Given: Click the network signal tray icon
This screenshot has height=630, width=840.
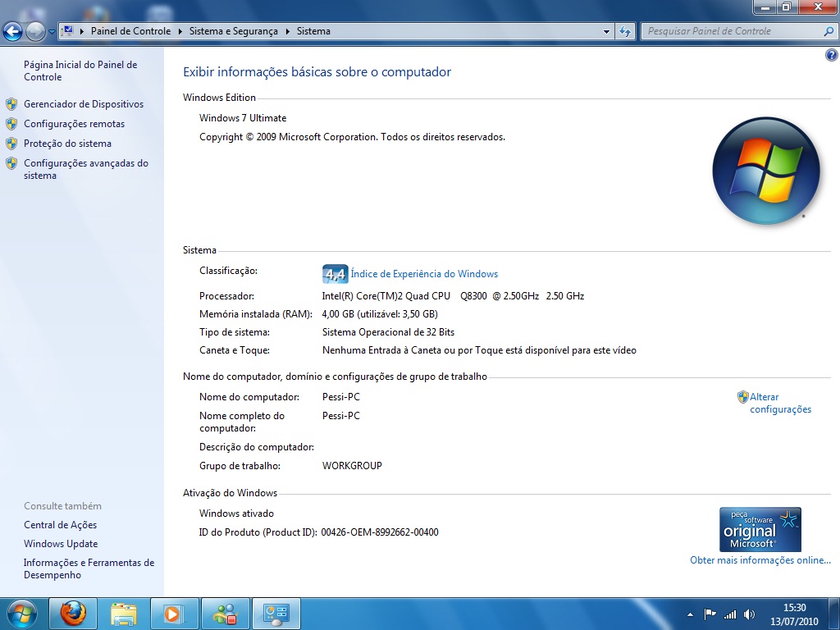Looking at the screenshot, I should 729,614.
